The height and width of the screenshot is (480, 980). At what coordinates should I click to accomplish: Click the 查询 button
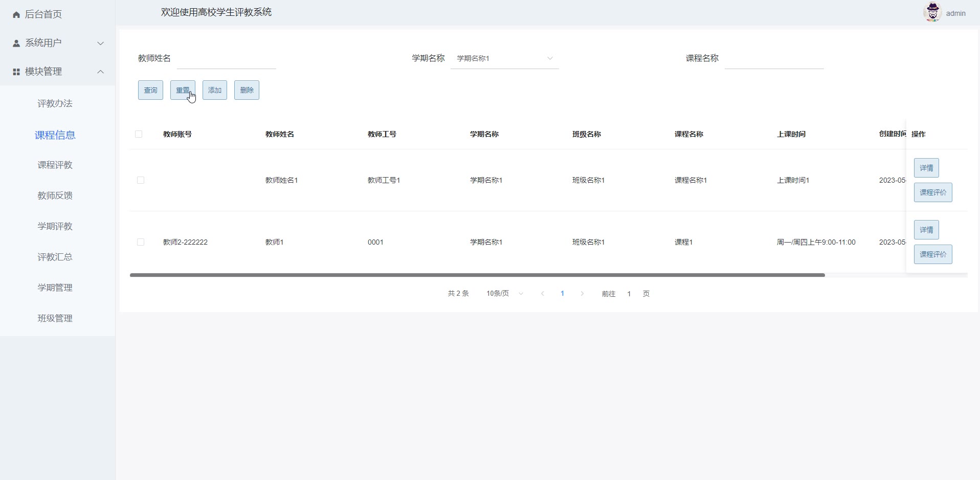pyautogui.click(x=150, y=90)
